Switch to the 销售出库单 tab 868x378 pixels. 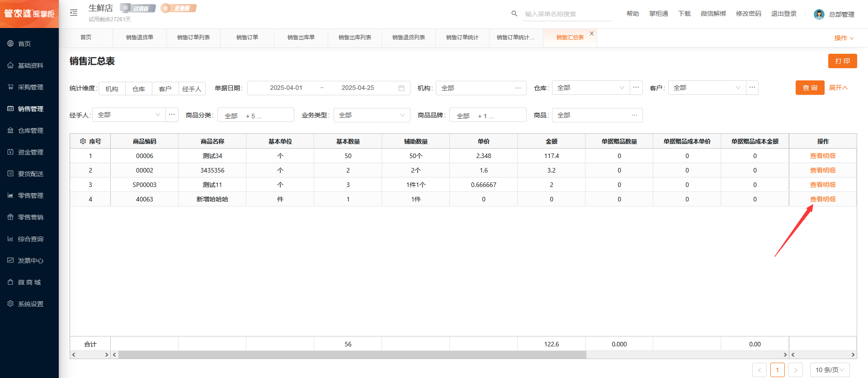click(x=301, y=37)
